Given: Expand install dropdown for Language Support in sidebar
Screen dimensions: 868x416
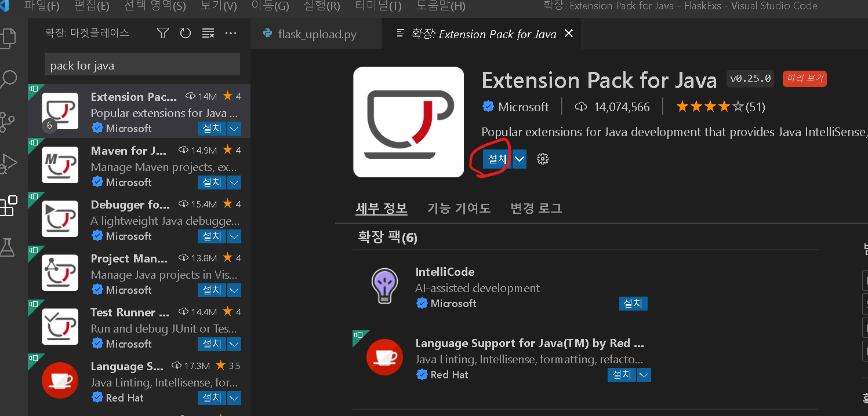Looking at the screenshot, I should click(234, 398).
